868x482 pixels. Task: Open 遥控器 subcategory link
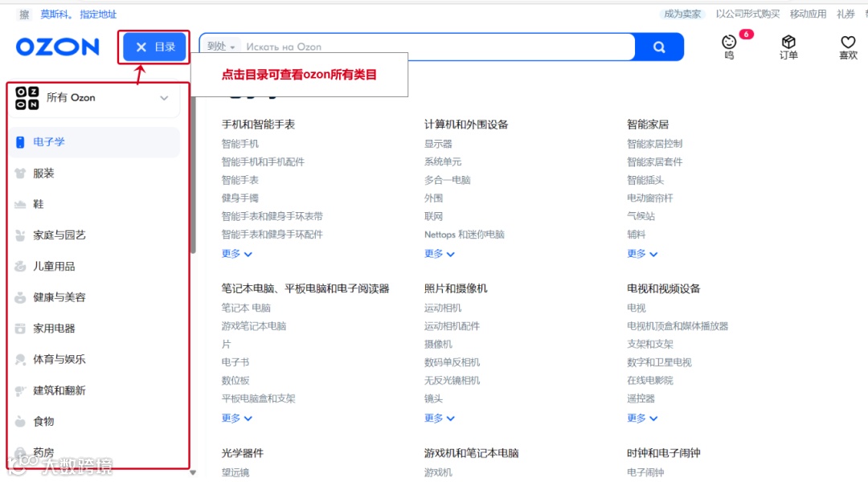pyautogui.click(x=641, y=398)
